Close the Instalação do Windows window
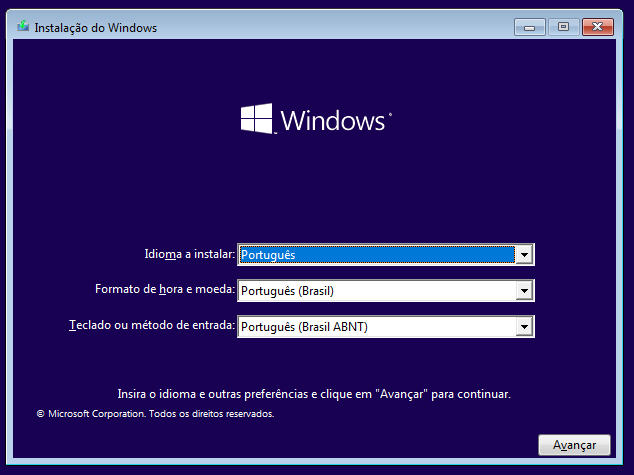The height and width of the screenshot is (475, 634). 598,27
